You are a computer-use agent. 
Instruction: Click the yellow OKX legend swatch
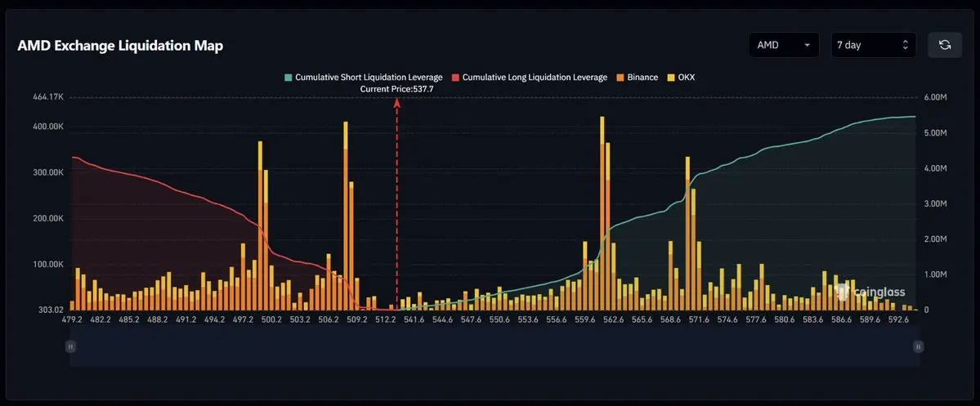tap(671, 78)
